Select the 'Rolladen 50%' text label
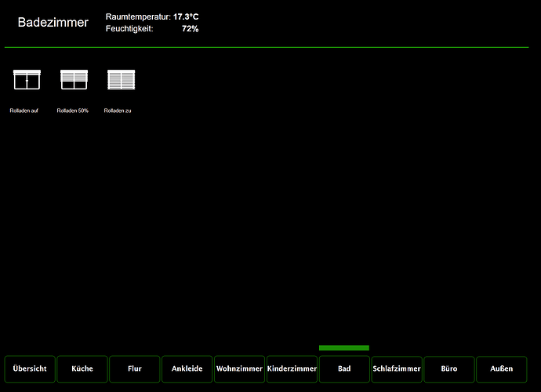 coord(73,111)
